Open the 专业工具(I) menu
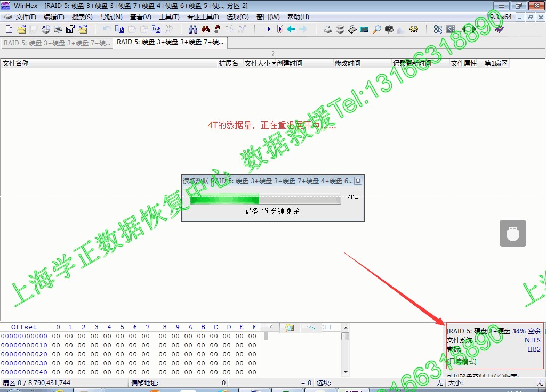The height and width of the screenshot is (392, 546). [203, 17]
